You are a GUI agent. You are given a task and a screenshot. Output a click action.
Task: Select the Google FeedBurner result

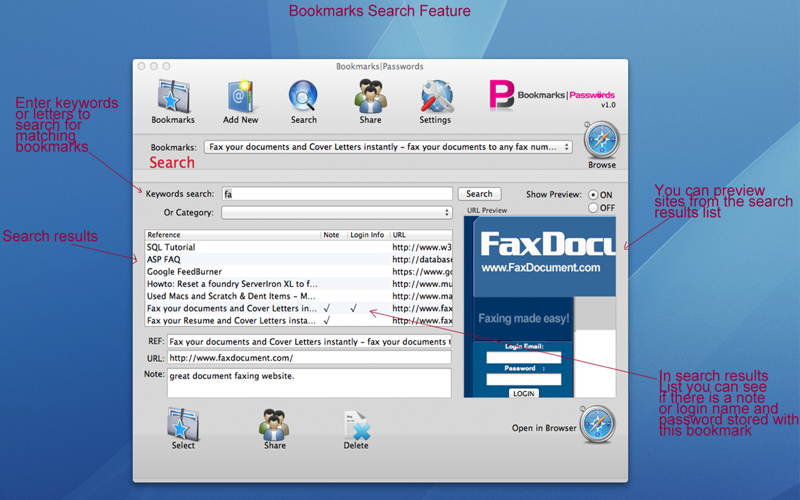point(298,271)
